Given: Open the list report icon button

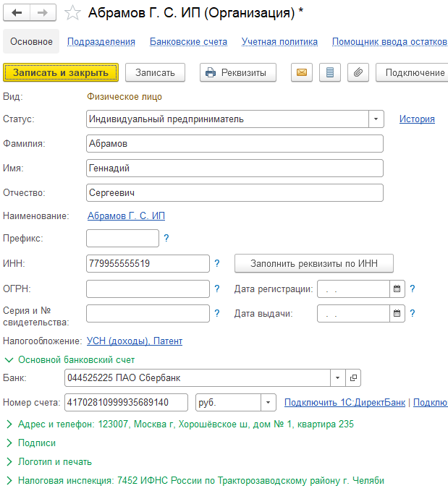Looking at the screenshot, I should tap(330, 72).
